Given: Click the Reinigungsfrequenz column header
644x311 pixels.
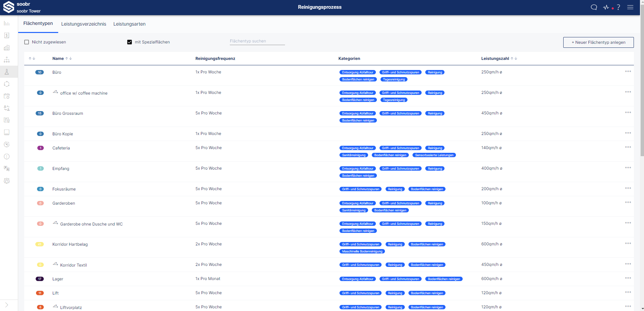Looking at the screenshot, I should (215, 59).
